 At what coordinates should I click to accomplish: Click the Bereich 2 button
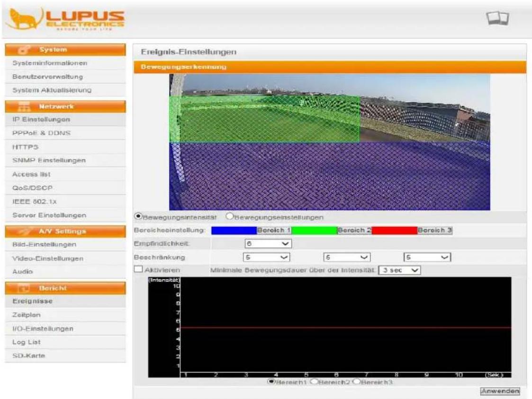pyautogui.click(x=354, y=230)
